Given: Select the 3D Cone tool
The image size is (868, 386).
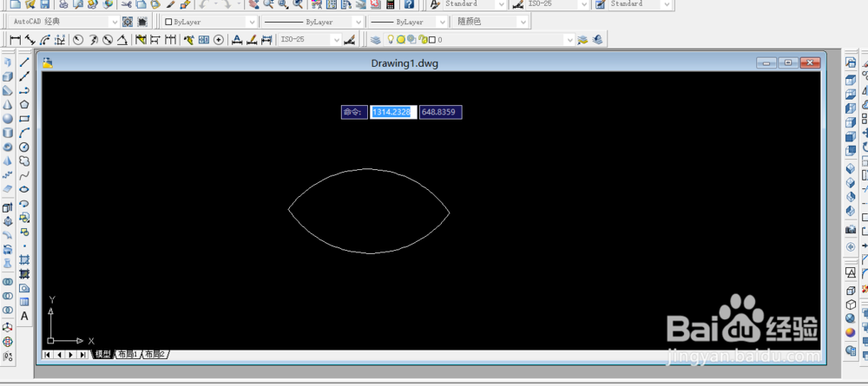Looking at the screenshot, I should pyautogui.click(x=8, y=104).
